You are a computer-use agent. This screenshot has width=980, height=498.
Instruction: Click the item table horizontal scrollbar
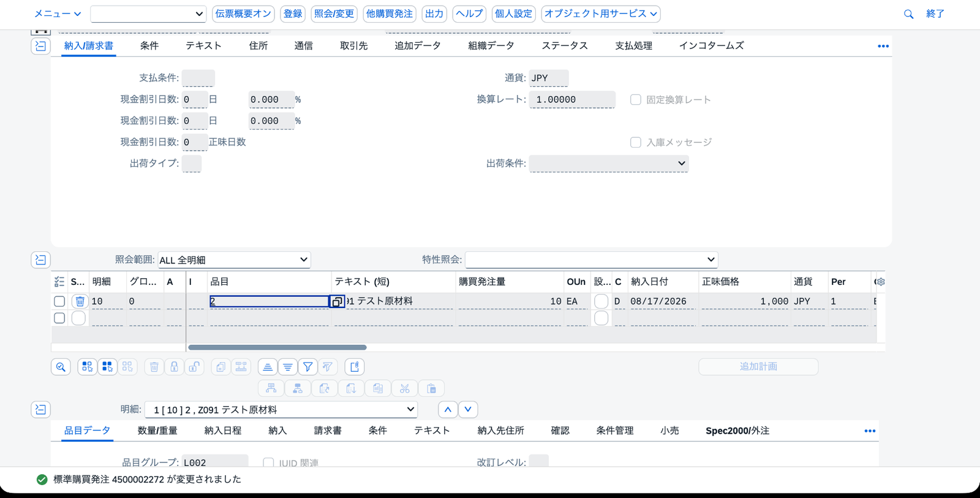[x=277, y=347]
